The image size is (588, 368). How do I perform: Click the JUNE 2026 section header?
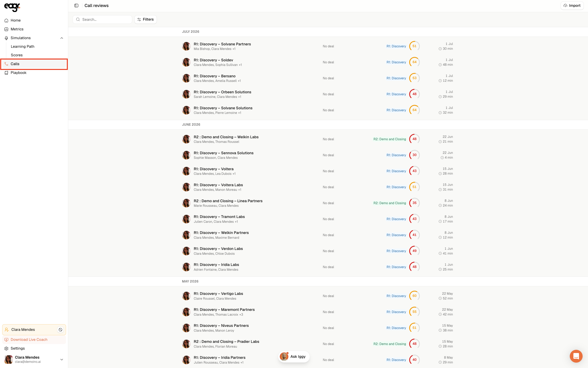pyautogui.click(x=191, y=125)
